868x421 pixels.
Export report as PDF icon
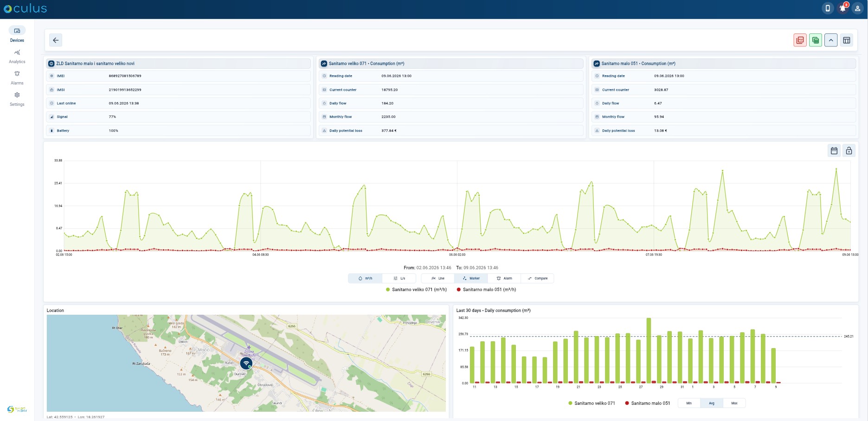(x=800, y=40)
